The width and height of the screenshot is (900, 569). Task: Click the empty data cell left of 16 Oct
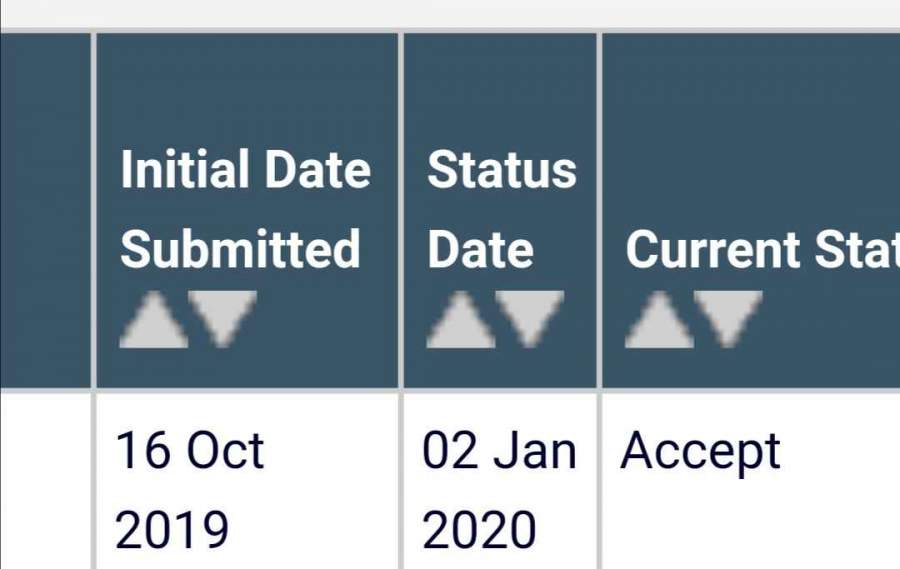point(44,480)
